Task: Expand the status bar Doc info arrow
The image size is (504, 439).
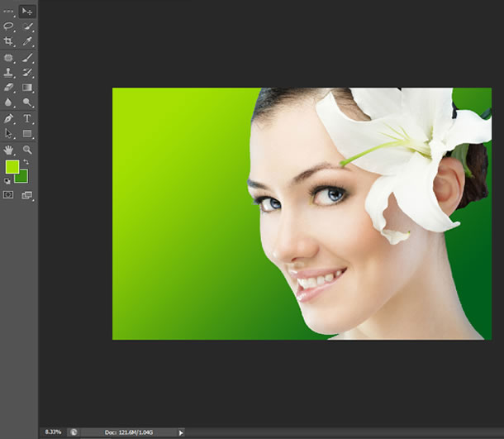Action: [181, 432]
